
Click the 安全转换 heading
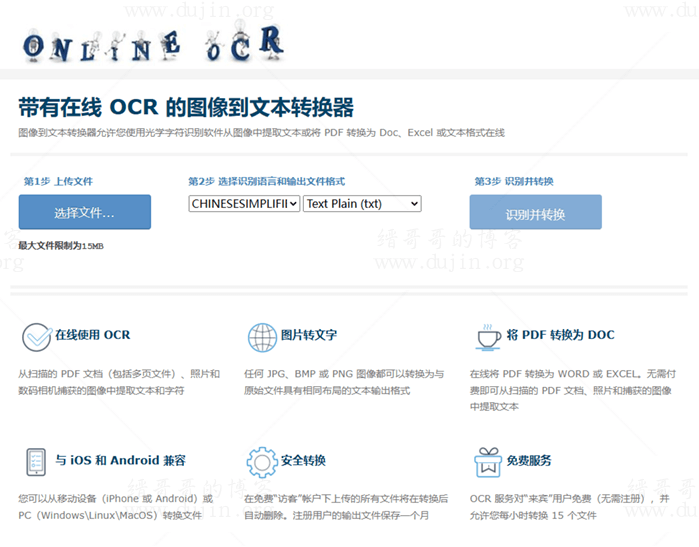(x=303, y=460)
